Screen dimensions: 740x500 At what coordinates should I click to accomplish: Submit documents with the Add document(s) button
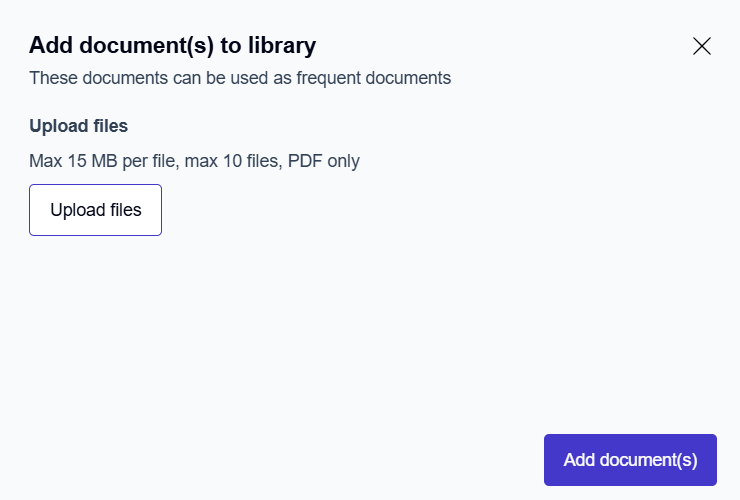point(630,460)
